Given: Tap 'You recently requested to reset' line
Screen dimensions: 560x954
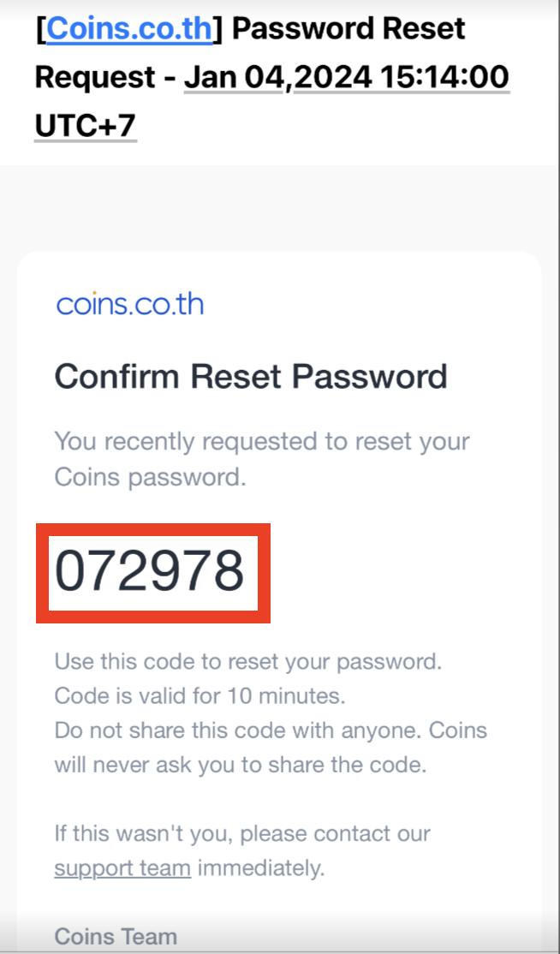Looking at the screenshot, I should click(x=262, y=443).
